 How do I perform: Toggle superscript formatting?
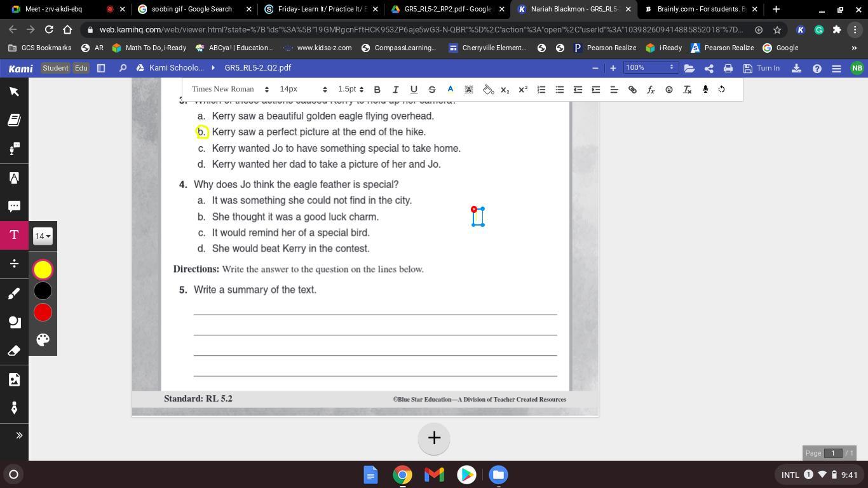coord(523,90)
